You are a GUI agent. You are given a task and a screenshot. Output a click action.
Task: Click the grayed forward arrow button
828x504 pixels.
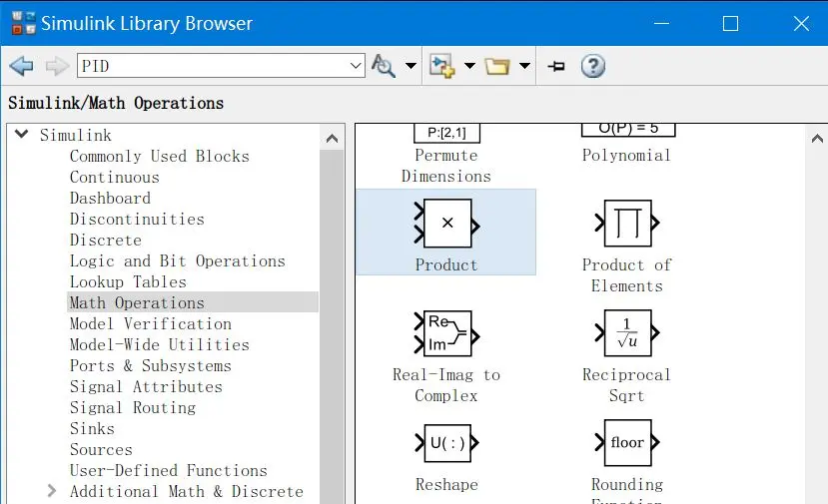[57, 67]
